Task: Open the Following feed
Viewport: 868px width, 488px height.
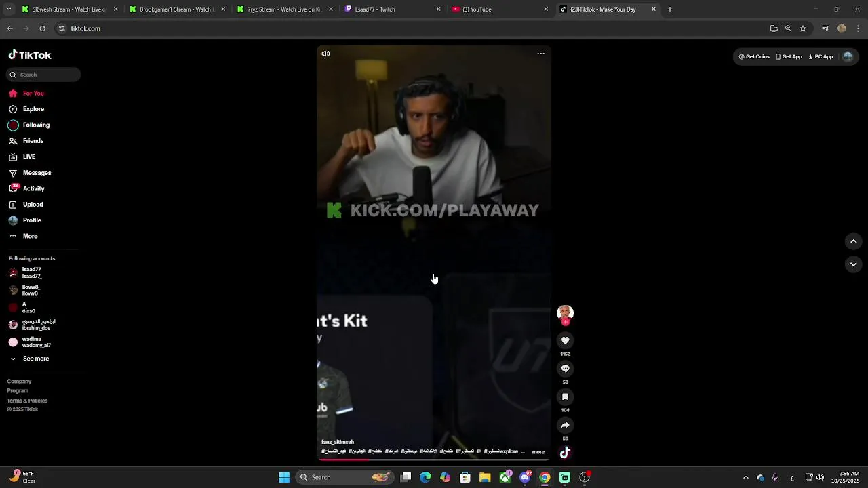Action: click(29, 125)
